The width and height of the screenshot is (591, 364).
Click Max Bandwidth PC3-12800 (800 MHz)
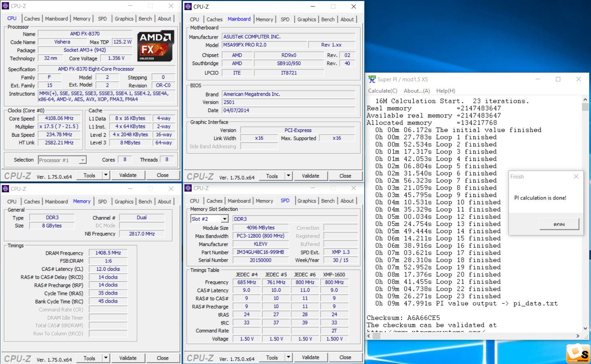[260, 236]
